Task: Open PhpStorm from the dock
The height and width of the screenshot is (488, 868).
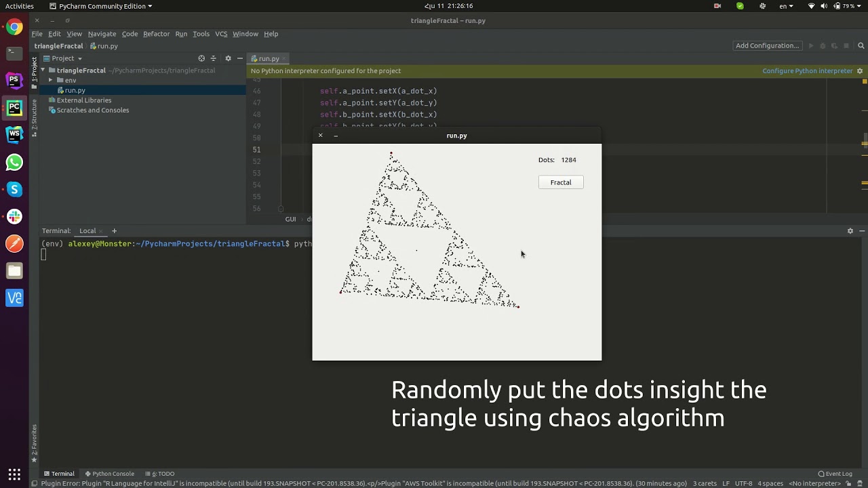Action: pos(14,81)
